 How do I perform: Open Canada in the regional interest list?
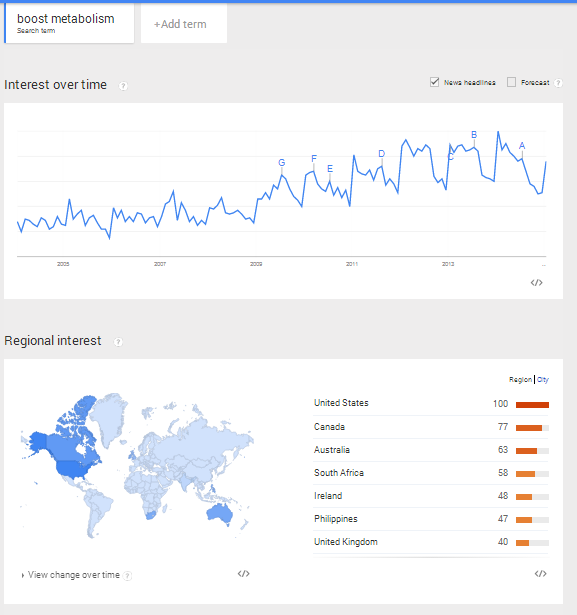coord(329,427)
